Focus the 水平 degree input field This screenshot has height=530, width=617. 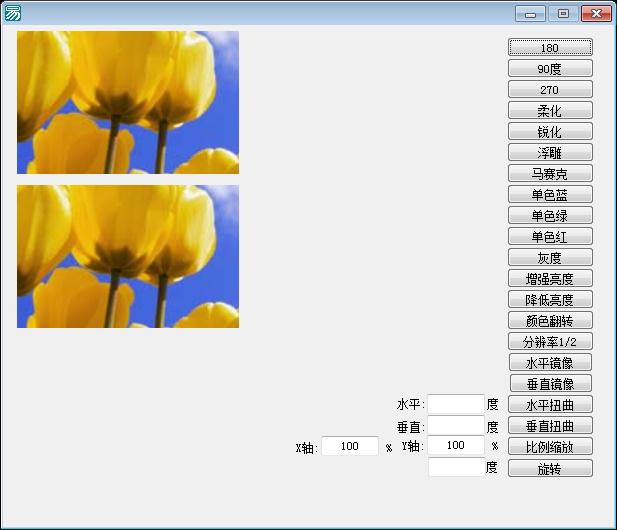(x=456, y=404)
